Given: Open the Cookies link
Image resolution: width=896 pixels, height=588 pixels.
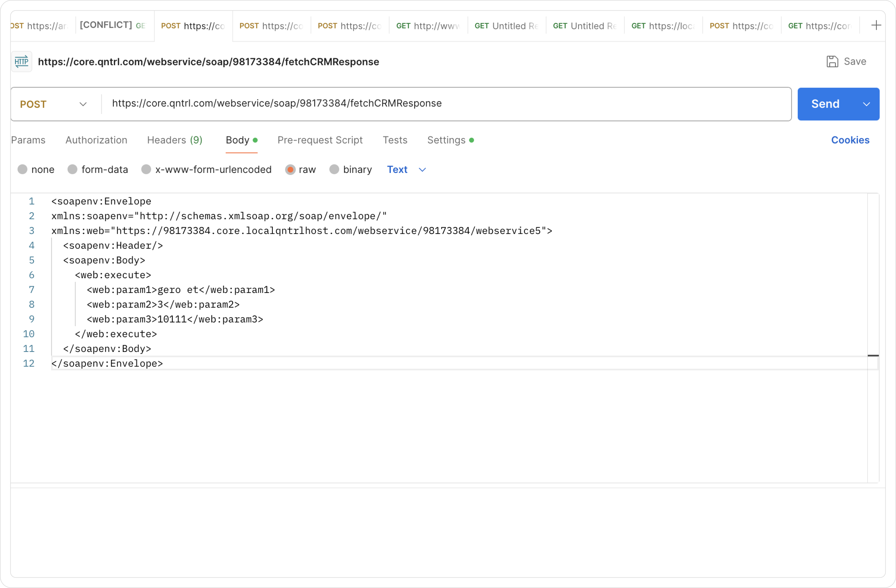Looking at the screenshot, I should pos(850,140).
